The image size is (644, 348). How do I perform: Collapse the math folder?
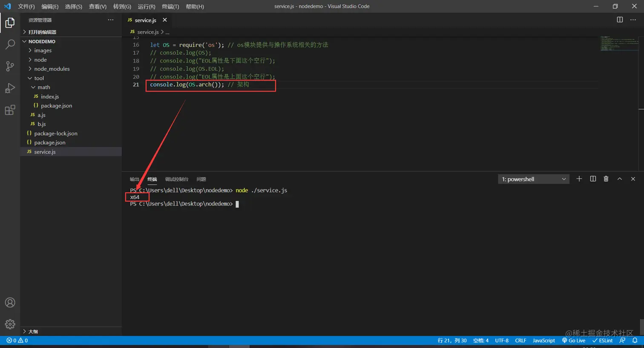click(71, 87)
